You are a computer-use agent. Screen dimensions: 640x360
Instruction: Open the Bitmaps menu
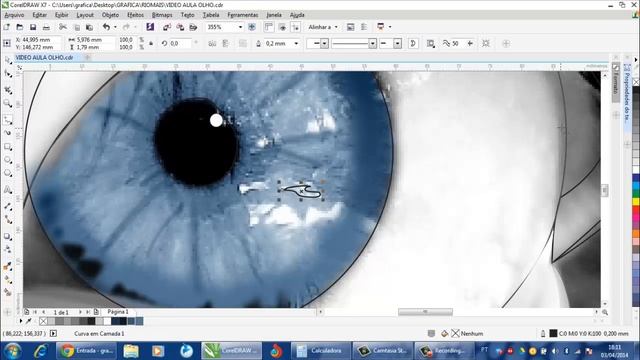coord(162,15)
